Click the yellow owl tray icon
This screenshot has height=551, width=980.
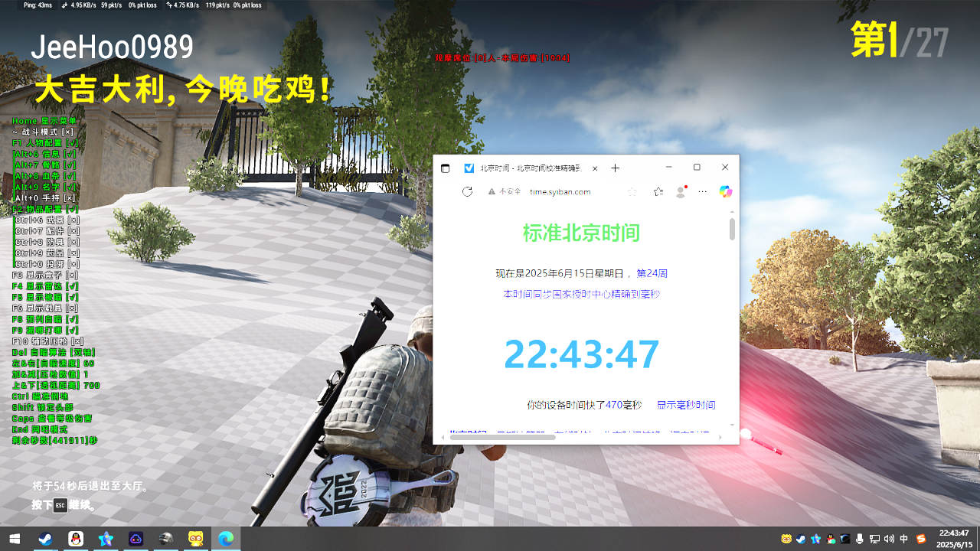tap(786, 539)
